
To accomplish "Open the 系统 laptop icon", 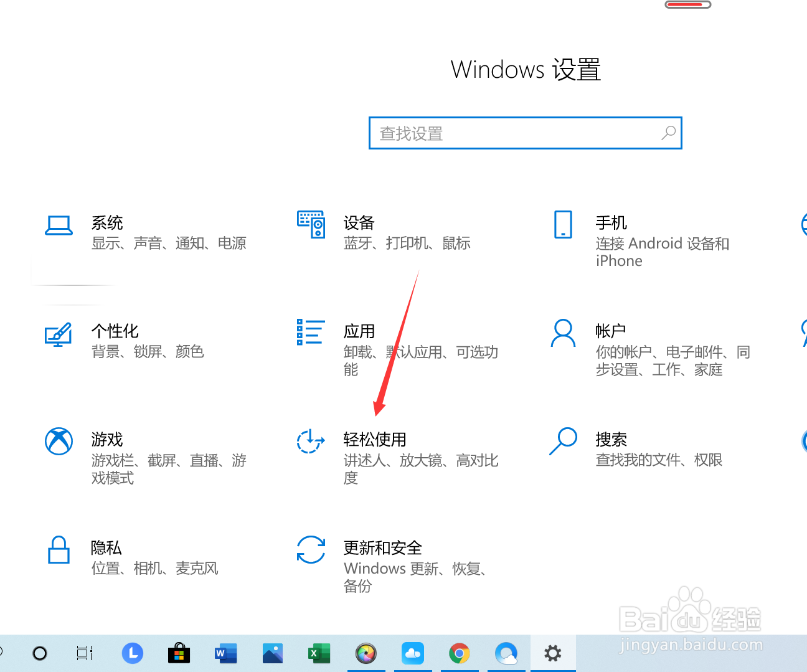I will (x=59, y=225).
